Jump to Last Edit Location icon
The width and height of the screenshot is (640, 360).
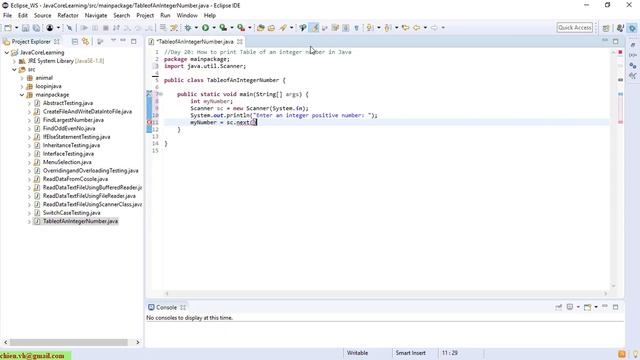click(x=405, y=28)
